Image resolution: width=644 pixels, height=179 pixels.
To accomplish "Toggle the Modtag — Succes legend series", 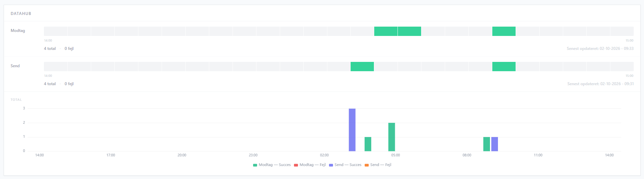I will pos(272,165).
